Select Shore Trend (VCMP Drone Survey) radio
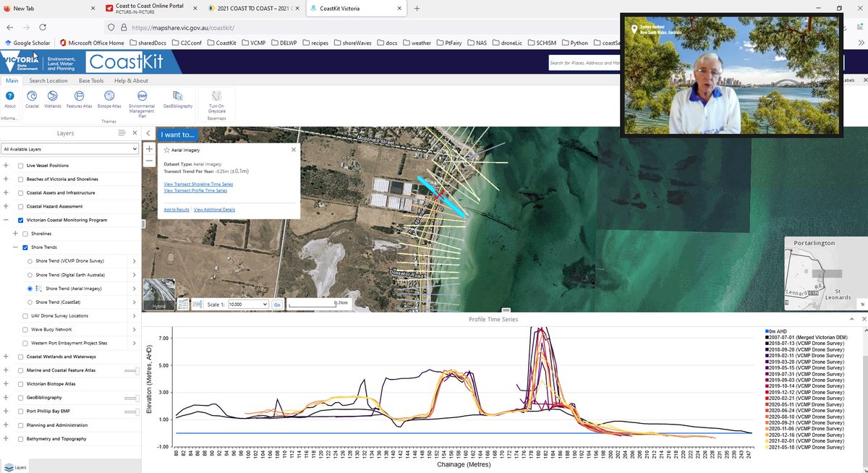Screen dimensions: 868x473 coord(30,261)
